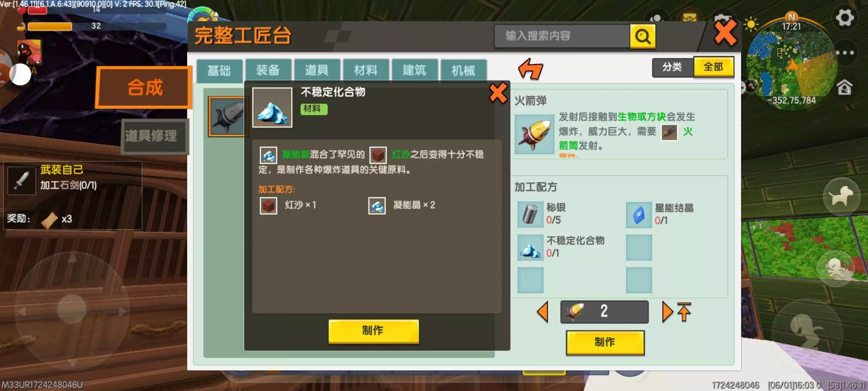Tap the home icon beside minimap

(844, 88)
